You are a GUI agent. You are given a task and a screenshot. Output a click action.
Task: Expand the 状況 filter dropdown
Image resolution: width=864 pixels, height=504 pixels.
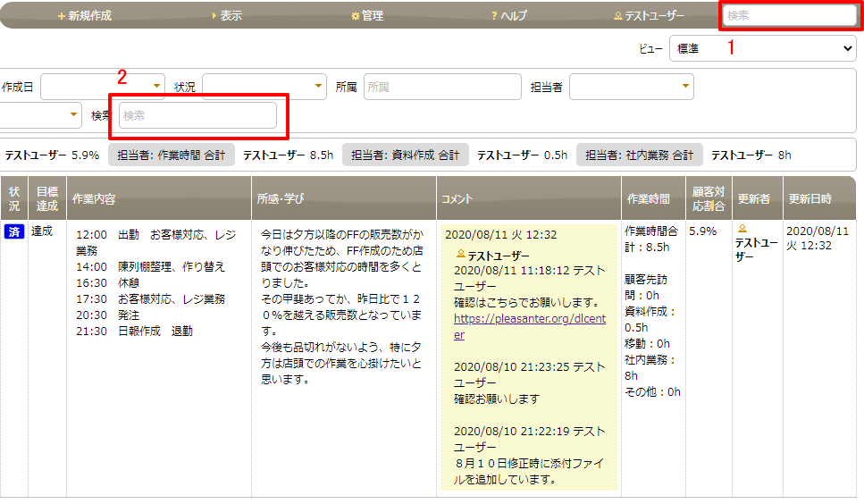point(264,87)
